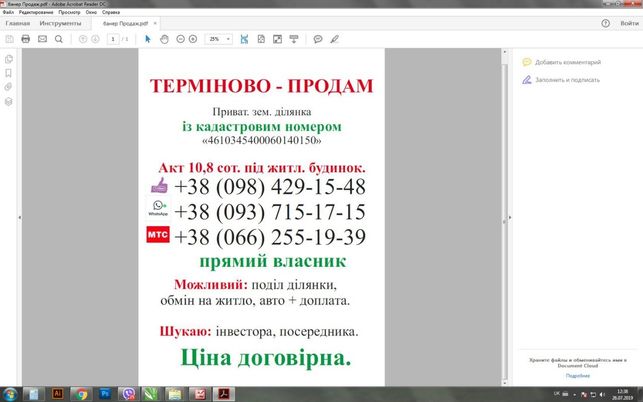
Task: Open the Окно menu
Action: click(x=91, y=12)
